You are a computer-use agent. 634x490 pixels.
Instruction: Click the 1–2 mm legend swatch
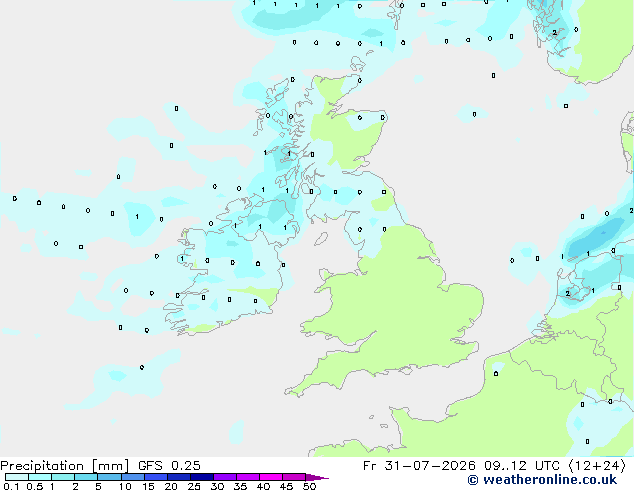[63, 477]
